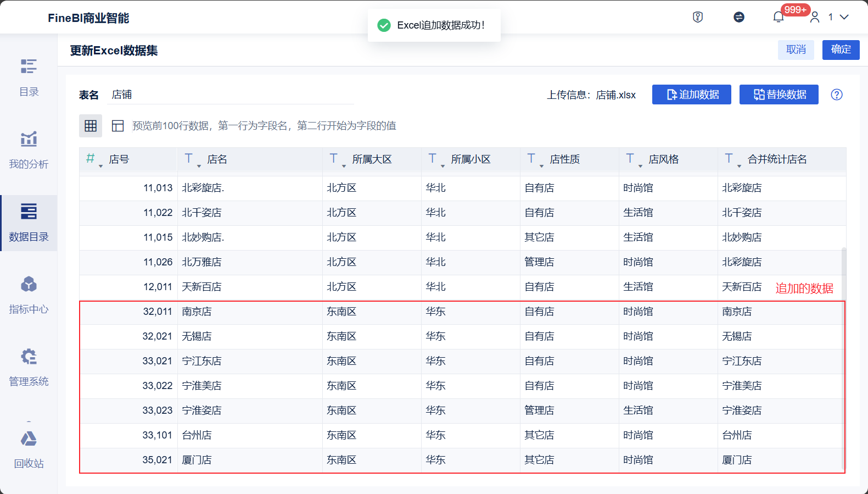Click the 店号 column header
Viewport: 868px width, 494px height.
(x=128, y=159)
